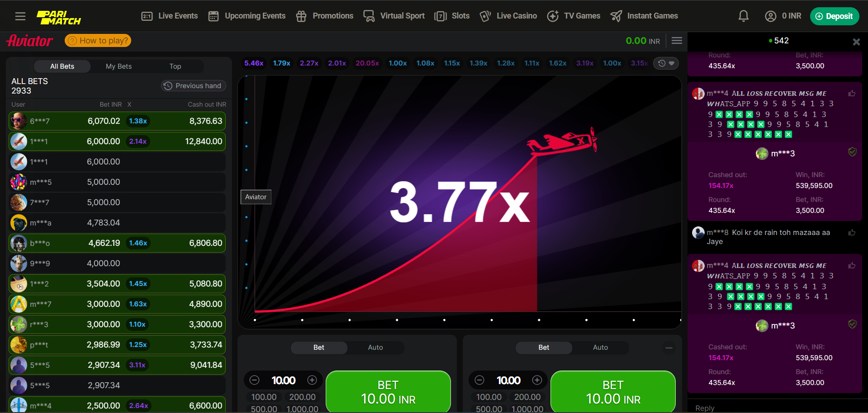Switch to the My Bets tab
This screenshot has height=413, width=868.
(119, 66)
